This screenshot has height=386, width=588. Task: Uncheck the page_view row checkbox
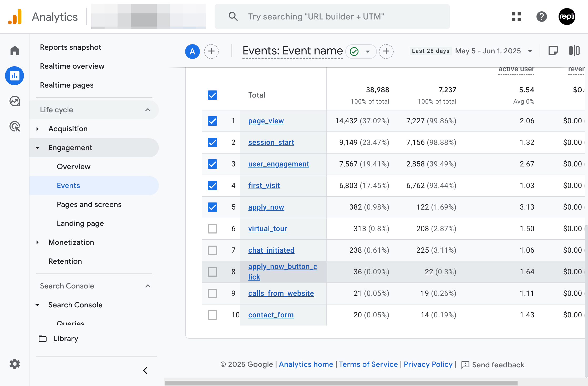coord(212,121)
